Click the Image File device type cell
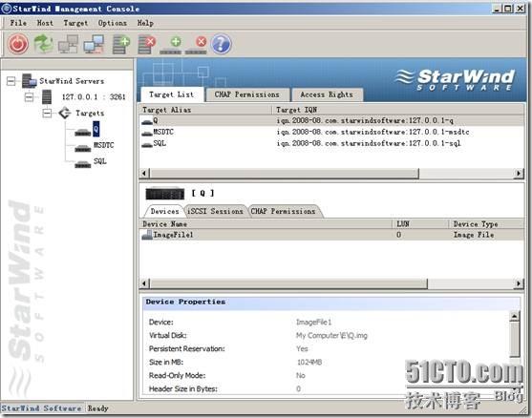 [474, 235]
